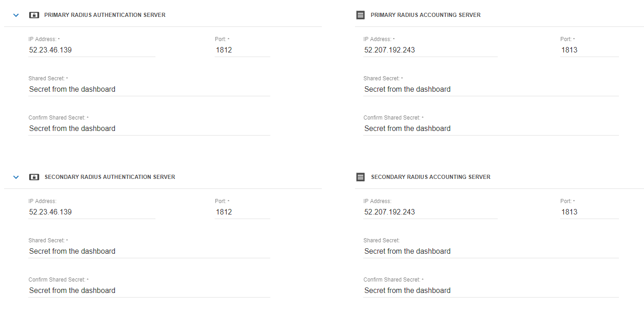644x324 pixels.
Task: Click the list icon beside Primary RADIUS Accounting Server
Action: [x=361, y=15]
